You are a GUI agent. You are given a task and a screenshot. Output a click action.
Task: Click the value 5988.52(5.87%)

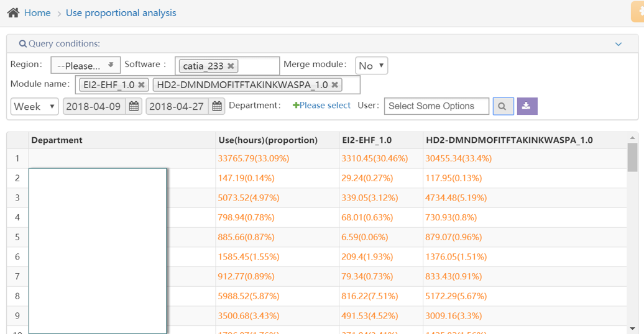click(249, 296)
